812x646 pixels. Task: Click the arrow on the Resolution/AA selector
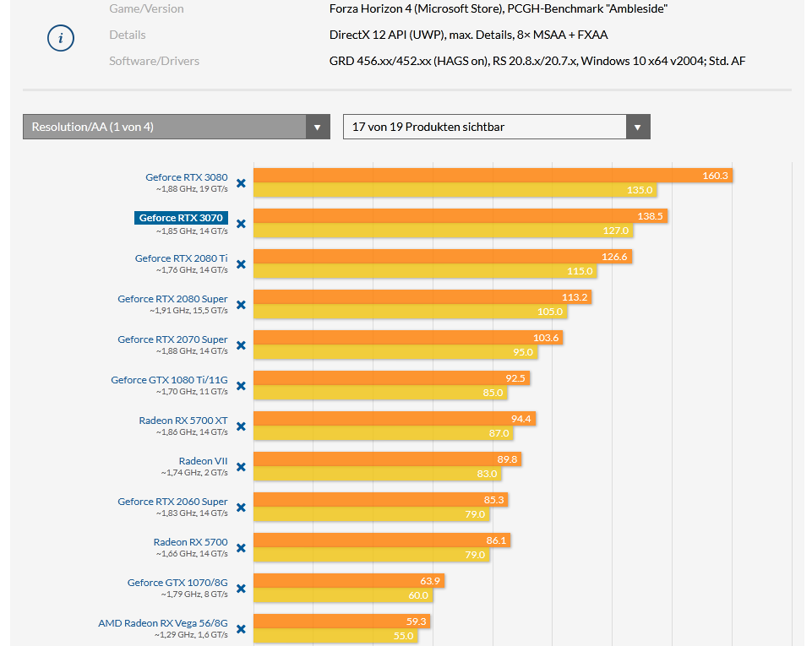(x=318, y=126)
